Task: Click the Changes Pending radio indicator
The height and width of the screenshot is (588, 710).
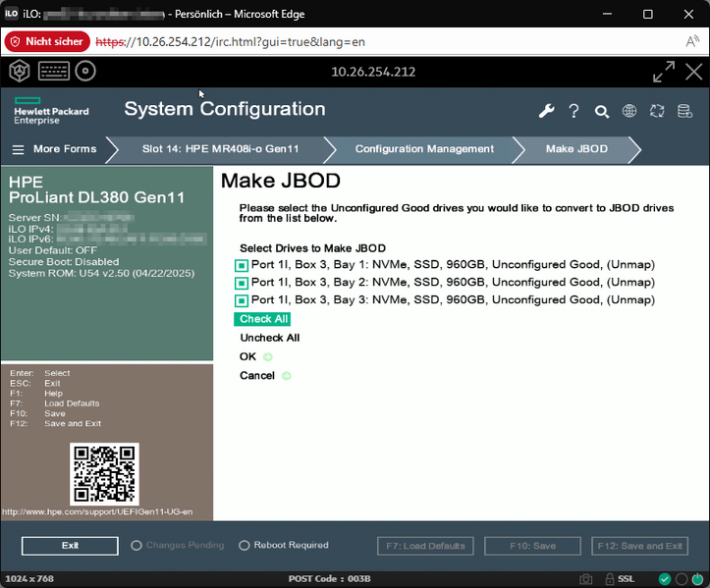Action: pos(137,546)
